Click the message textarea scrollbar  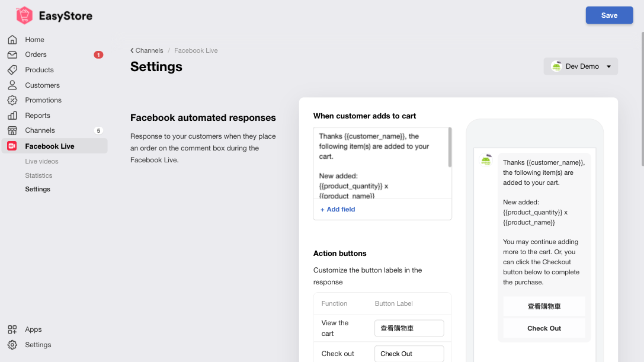point(450,147)
